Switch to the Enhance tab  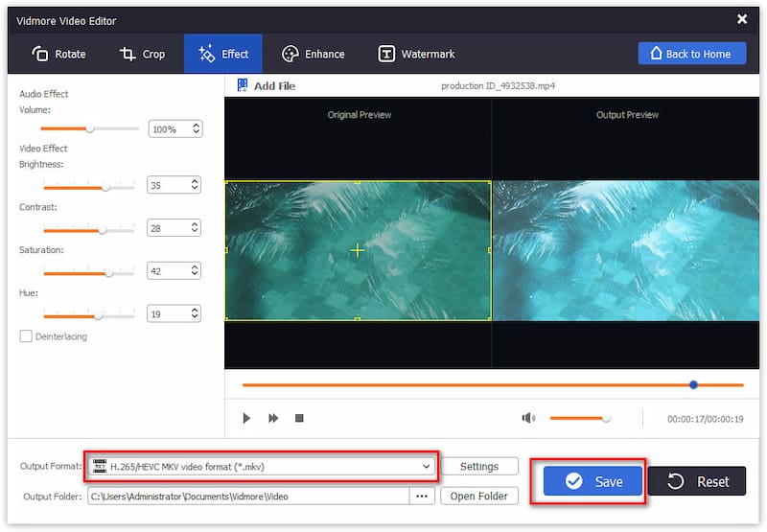coord(314,54)
